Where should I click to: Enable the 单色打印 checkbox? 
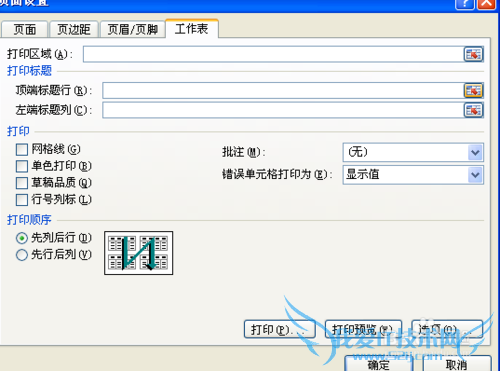click(x=22, y=166)
